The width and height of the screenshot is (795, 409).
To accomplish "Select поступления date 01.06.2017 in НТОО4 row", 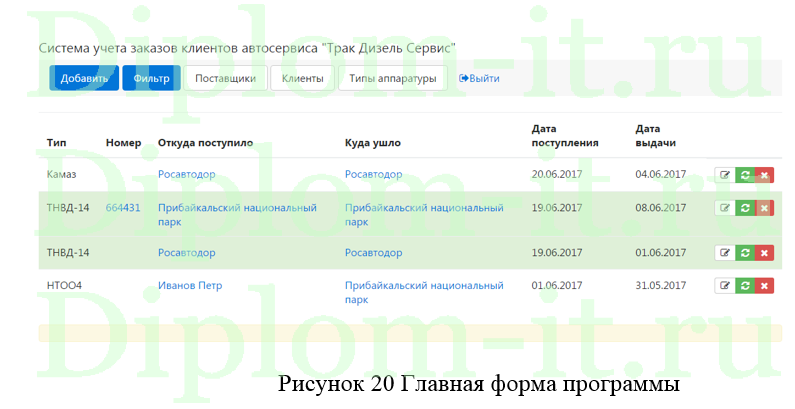I will pos(557,285).
